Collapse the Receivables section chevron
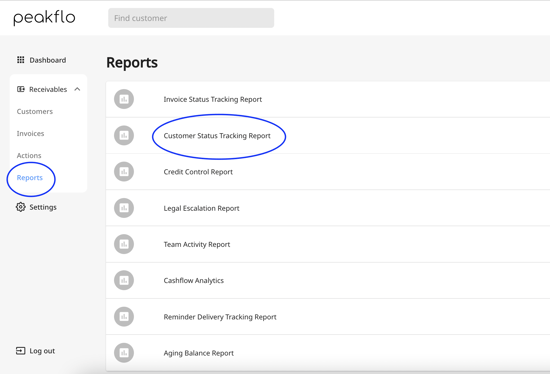The height and width of the screenshot is (374, 550). (77, 89)
